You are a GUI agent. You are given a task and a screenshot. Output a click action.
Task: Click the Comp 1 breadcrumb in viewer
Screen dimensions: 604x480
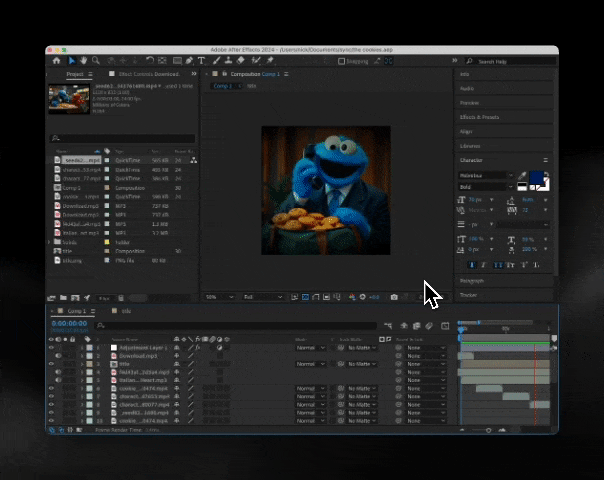click(x=223, y=86)
